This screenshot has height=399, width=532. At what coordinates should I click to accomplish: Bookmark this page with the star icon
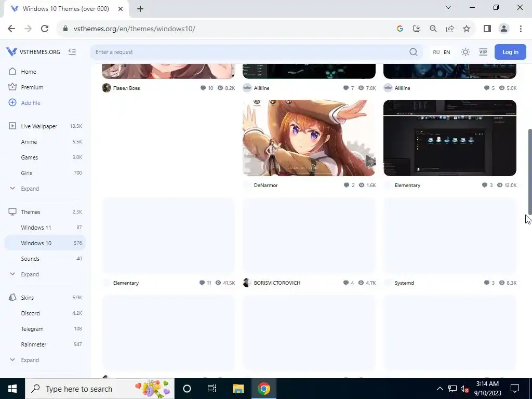coord(467,29)
